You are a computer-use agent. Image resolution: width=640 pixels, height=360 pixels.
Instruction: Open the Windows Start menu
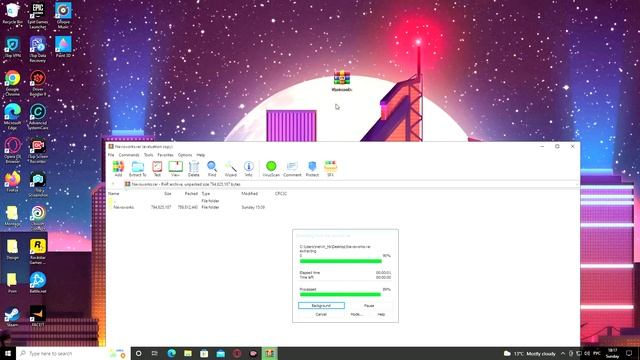click(x=8, y=353)
